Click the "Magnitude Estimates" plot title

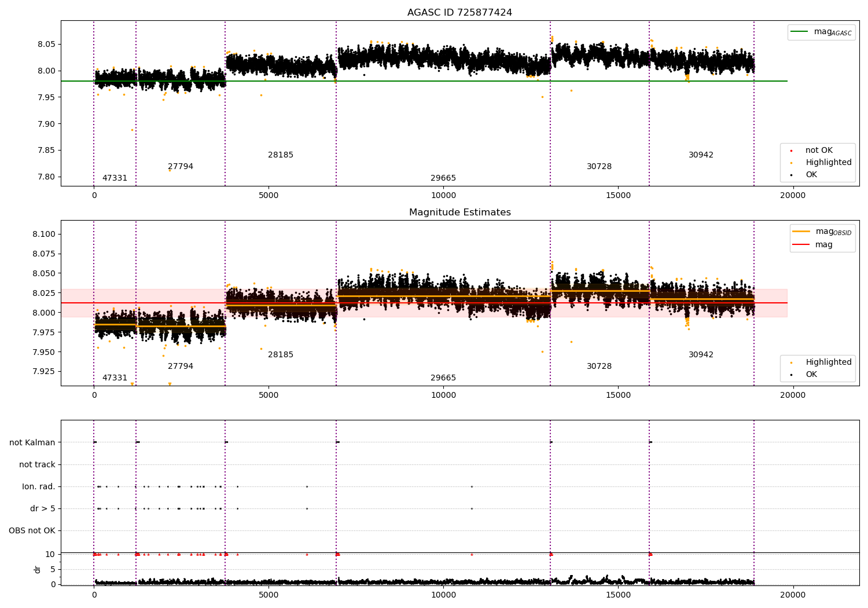pyautogui.click(x=459, y=213)
